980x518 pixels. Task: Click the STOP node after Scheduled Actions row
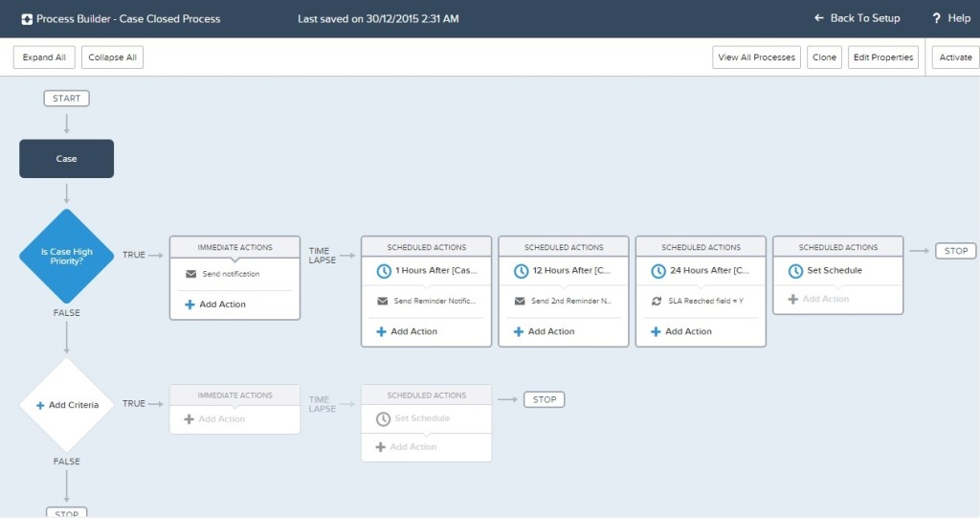click(x=956, y=251)
